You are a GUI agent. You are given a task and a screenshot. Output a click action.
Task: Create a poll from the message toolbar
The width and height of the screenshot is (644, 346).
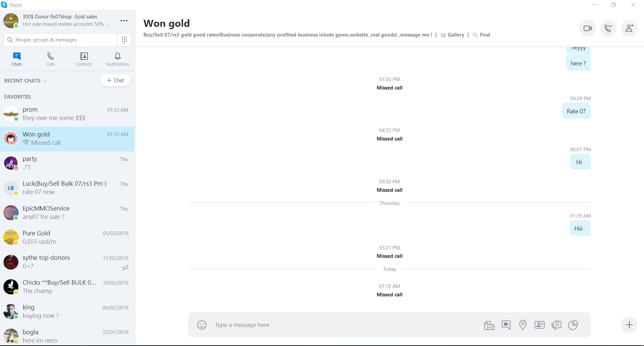pos(573,325)
